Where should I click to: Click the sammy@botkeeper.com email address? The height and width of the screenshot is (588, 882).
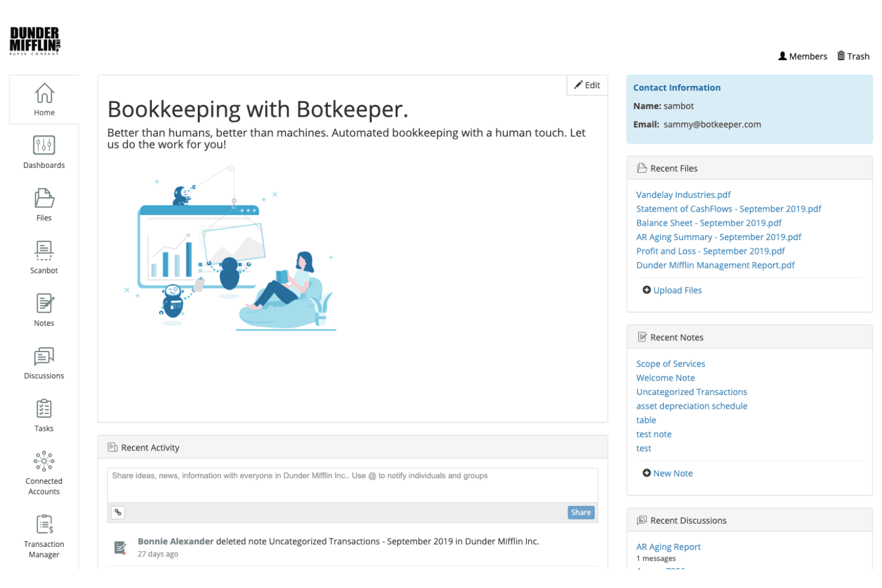click(x=712, y=125)
